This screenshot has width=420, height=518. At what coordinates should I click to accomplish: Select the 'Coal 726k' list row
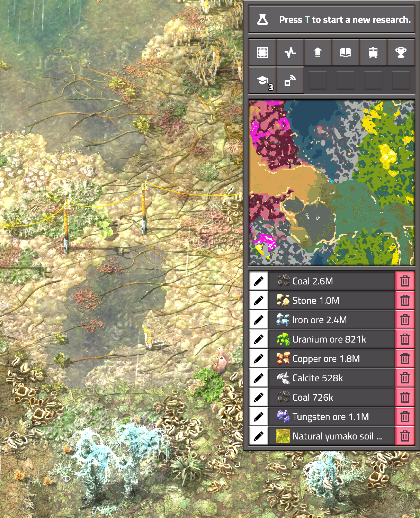pyautogui.click(x=332, y=397)
